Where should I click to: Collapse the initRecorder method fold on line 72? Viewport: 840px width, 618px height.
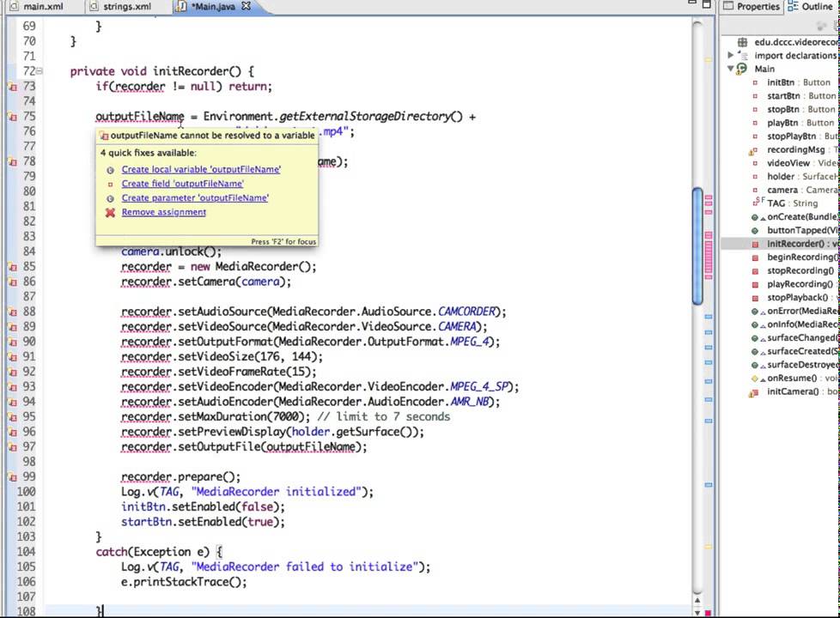click(40, 71)
